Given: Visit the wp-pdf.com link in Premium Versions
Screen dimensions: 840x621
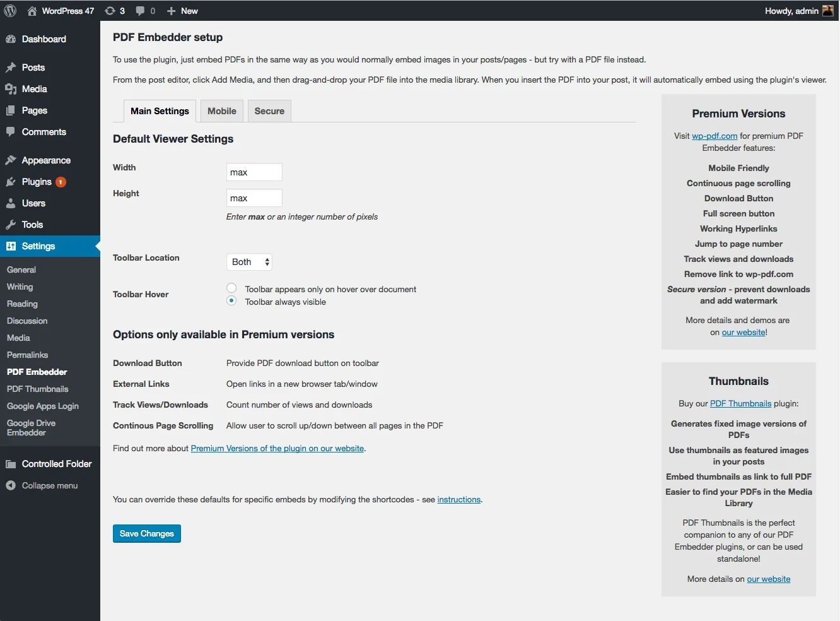Looking at the screenshot, I should coord(714,136).
